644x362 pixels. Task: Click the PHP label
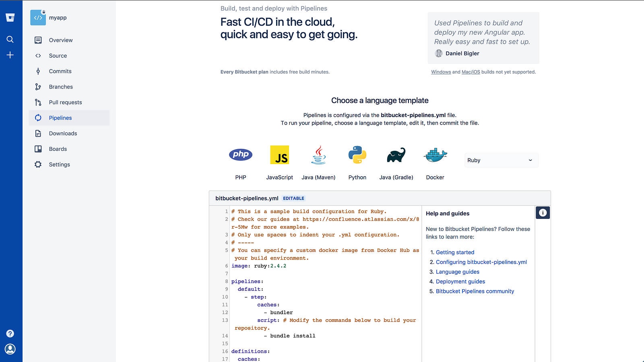241,177
